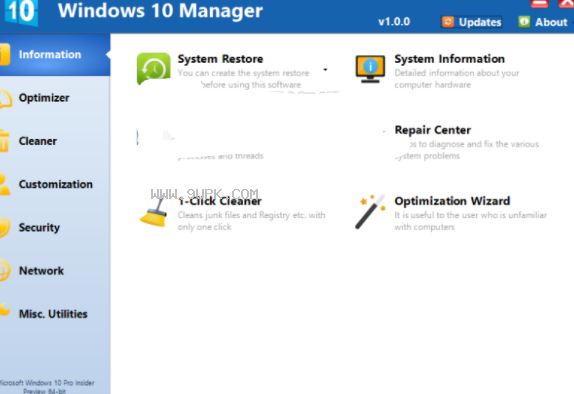Open the 1-Click Cleaner title

click(220, 201)
